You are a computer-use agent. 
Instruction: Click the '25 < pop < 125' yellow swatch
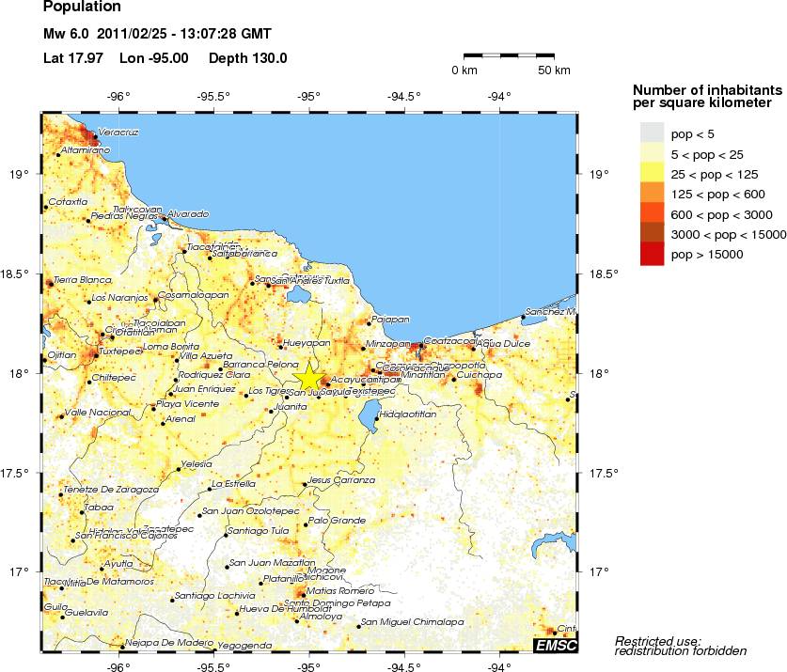[x=653, y=173]
